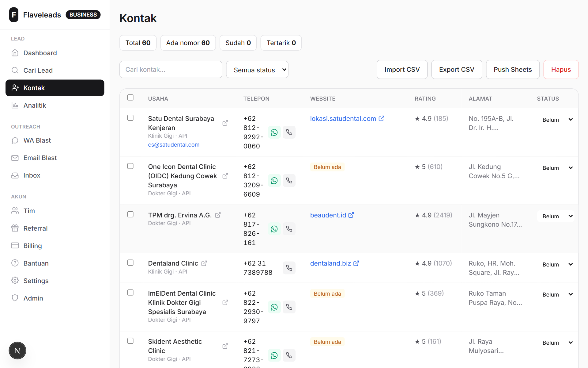This screenshot has width=588, height=368.
Task: Open beaudent.id website link
Action: [332, 215]
